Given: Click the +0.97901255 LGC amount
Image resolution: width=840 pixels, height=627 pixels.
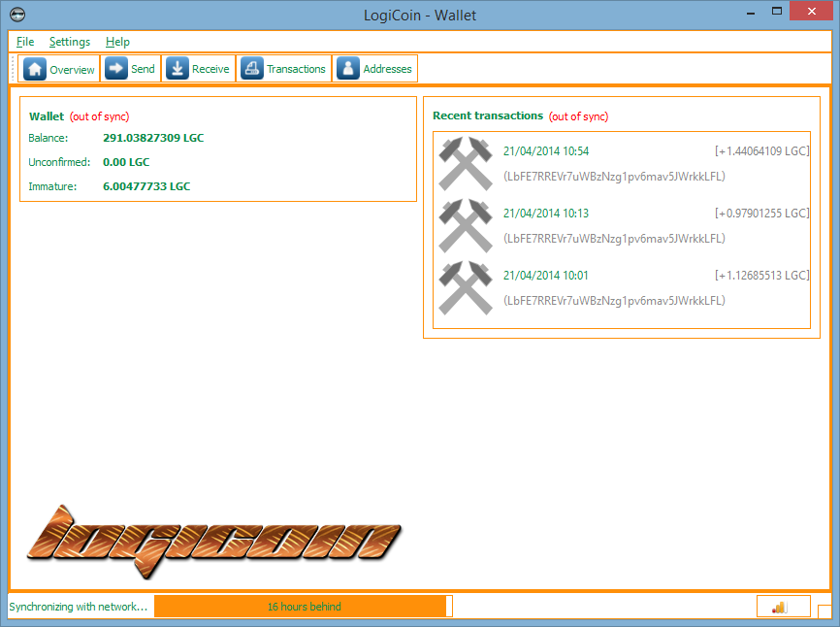Looking at the screenshot, I should (x=761, y=214).
